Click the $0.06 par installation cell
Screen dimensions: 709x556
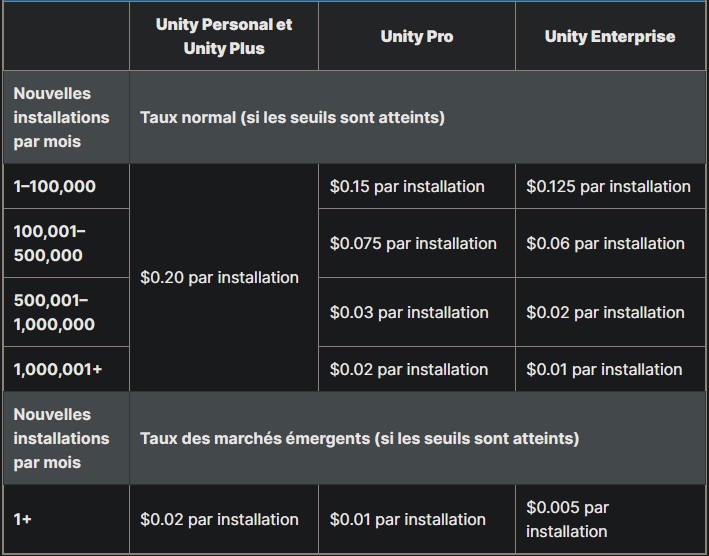coord(605,244)
